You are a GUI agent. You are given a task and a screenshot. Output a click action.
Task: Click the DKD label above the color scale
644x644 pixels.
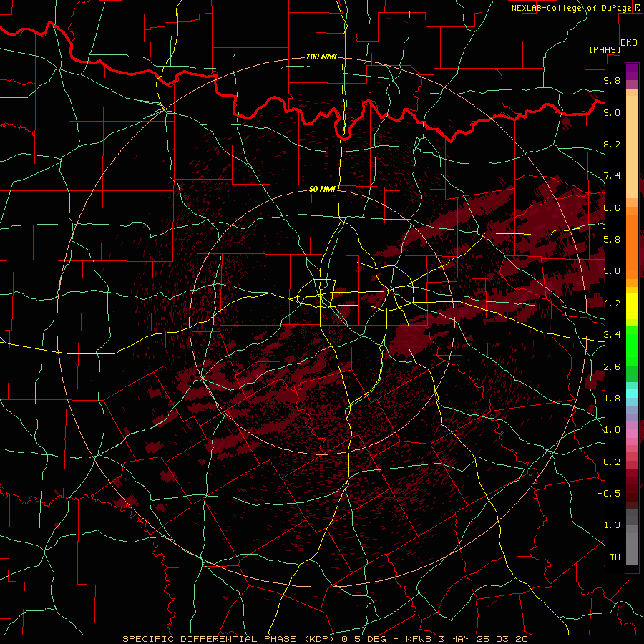629,43
